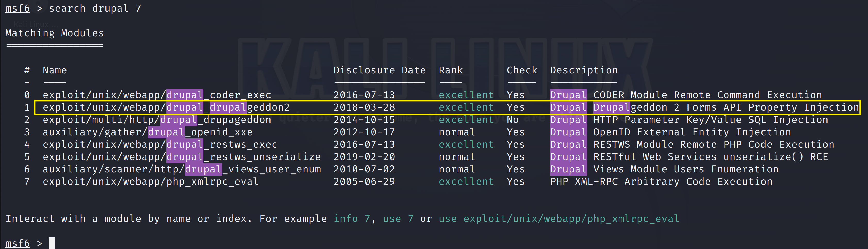
Task: Click the index number 0 in first row
Action: (27, 95)
